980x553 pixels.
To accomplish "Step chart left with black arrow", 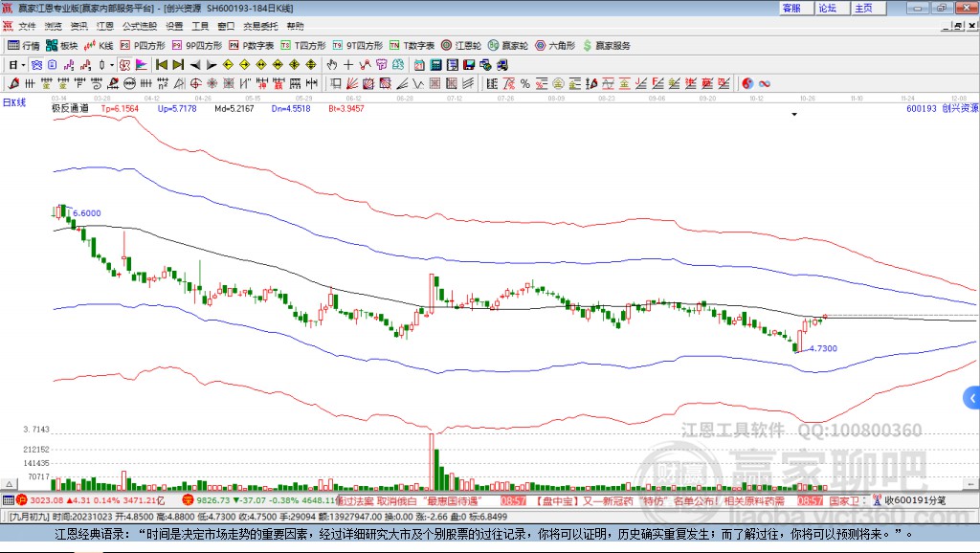I will pos(195,65).
